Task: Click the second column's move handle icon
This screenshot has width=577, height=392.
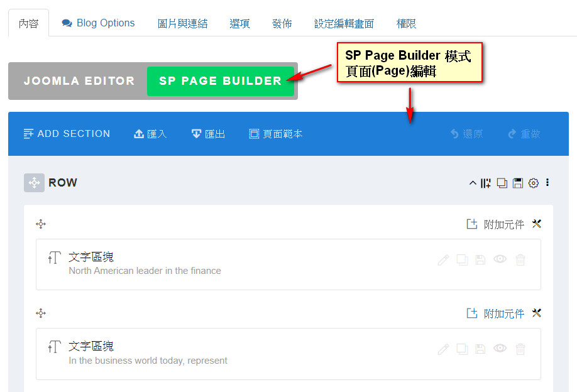Action: coord(40,313)
